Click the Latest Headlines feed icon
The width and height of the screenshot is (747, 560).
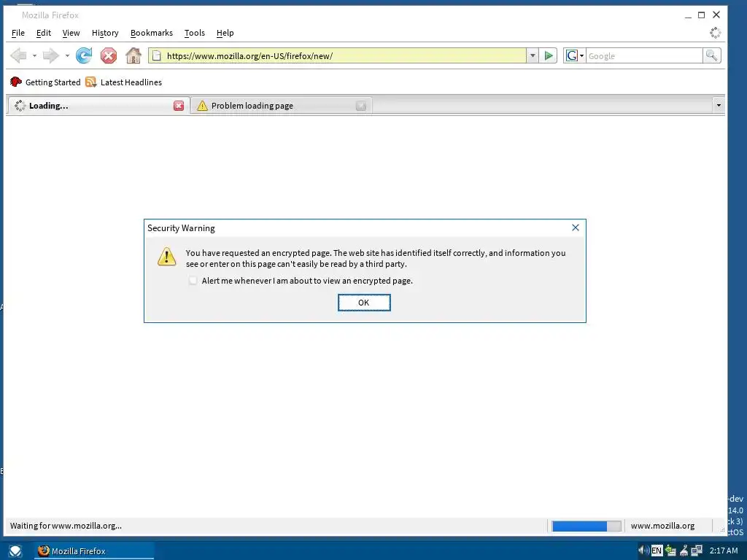pyautogui.click(x=91, y=82)
